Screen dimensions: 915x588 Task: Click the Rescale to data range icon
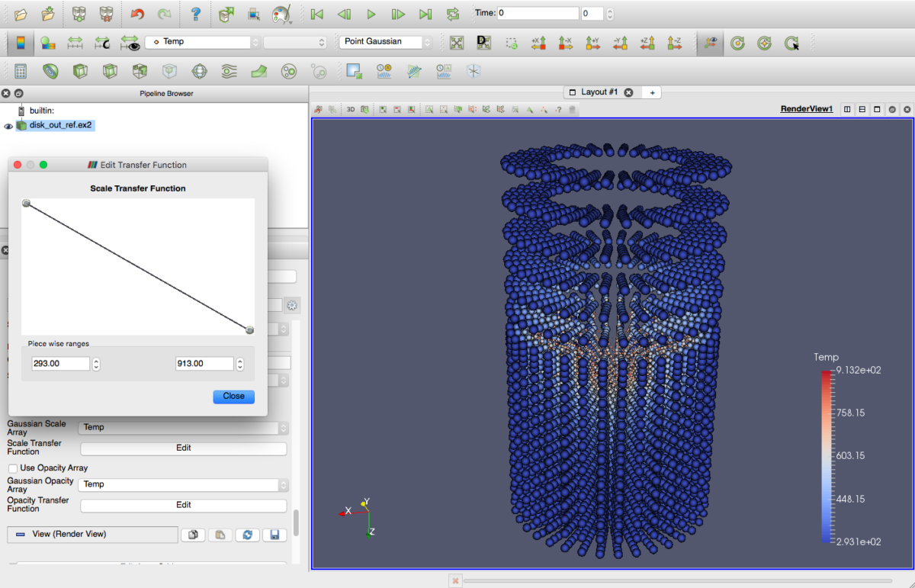click(75, 43)
